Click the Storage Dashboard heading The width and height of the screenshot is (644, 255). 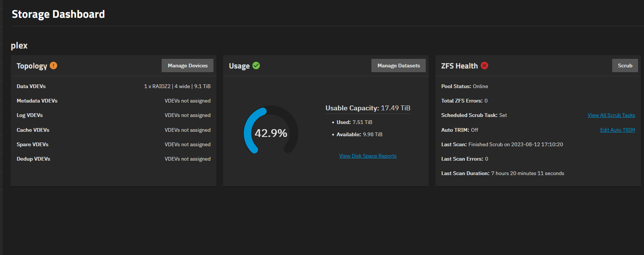58,14
